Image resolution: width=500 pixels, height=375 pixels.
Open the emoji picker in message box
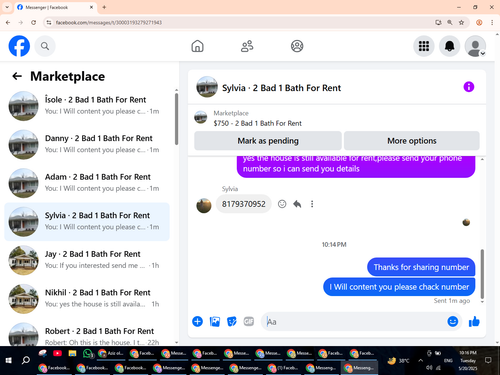(x=452, y=322)
